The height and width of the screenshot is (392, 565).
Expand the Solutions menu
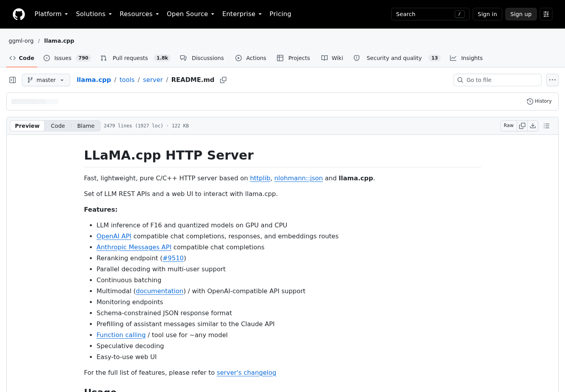[94, 14]
